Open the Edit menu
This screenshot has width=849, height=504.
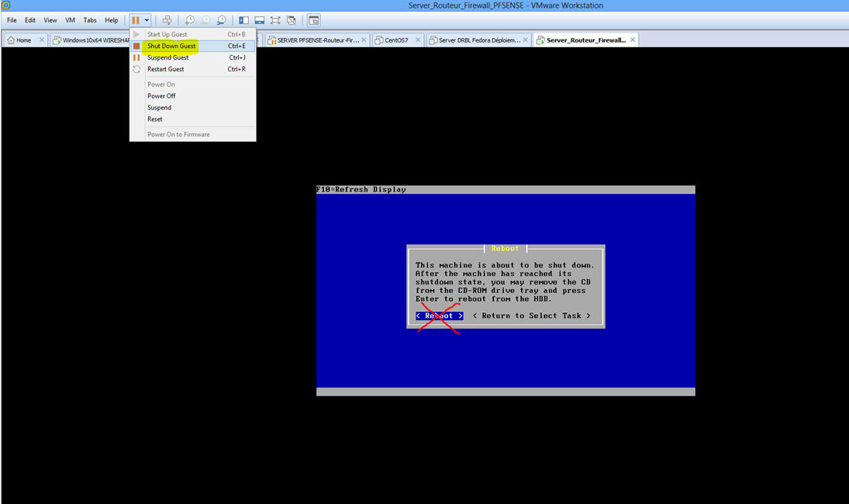(x=30, y=20)
